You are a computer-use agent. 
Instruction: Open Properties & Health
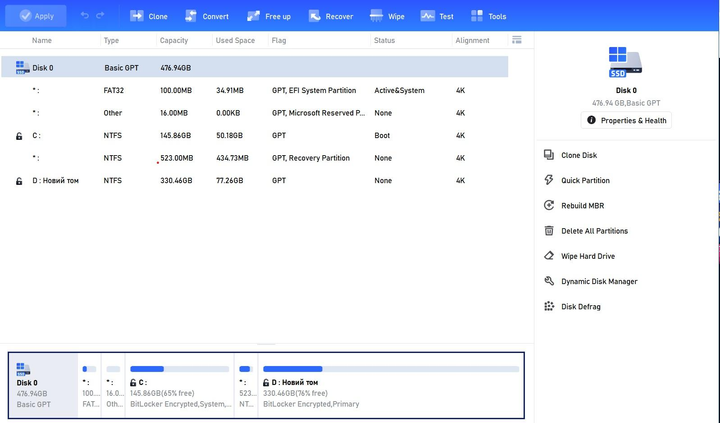coord(626,120)
